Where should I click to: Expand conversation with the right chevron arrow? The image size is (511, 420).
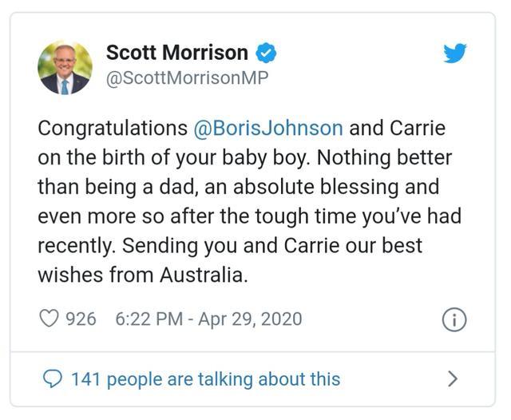453,378
